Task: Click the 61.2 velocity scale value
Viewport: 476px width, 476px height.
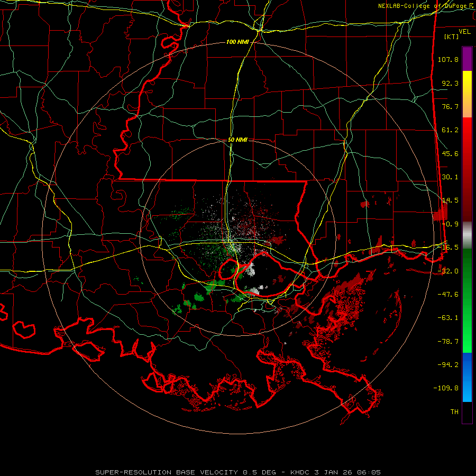Action: pyautogui.click(x=450, y=130)
